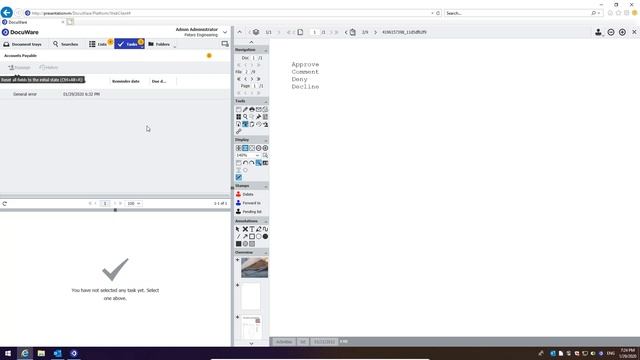Screen dimensions: 640x360
Task: Click the Page number field in Navigation
Action: (255, 86)
